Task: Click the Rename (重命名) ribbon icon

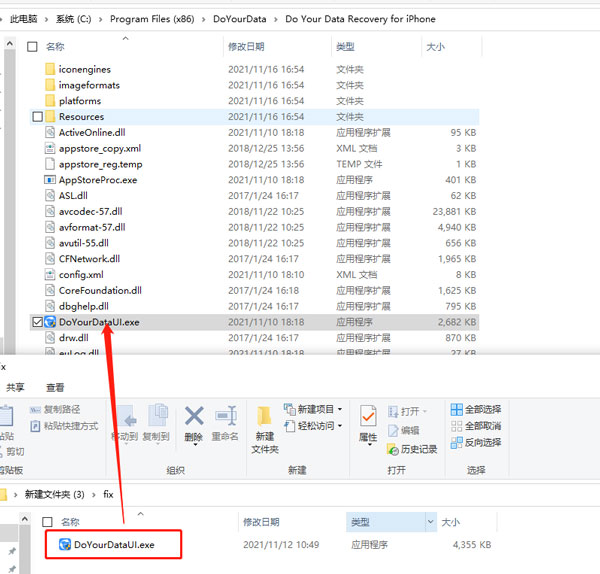Action: [x=226, y=416]
